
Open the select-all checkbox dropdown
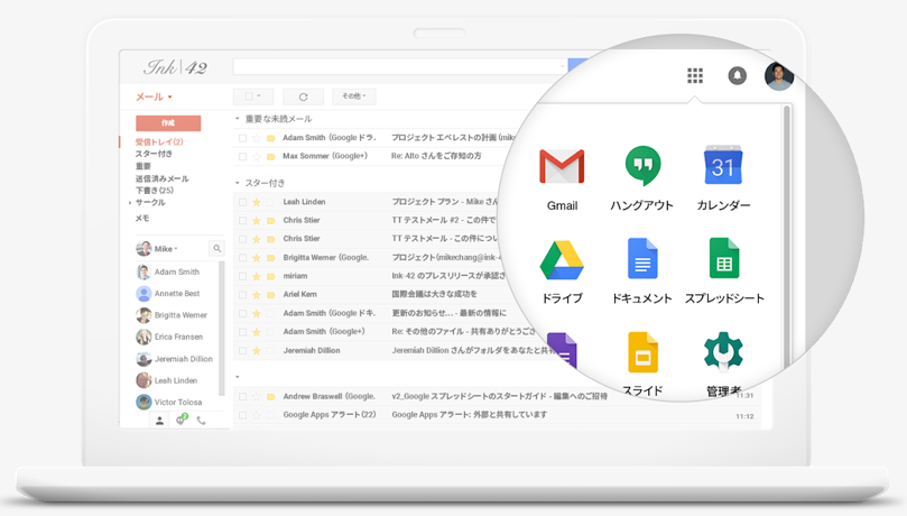253,97
